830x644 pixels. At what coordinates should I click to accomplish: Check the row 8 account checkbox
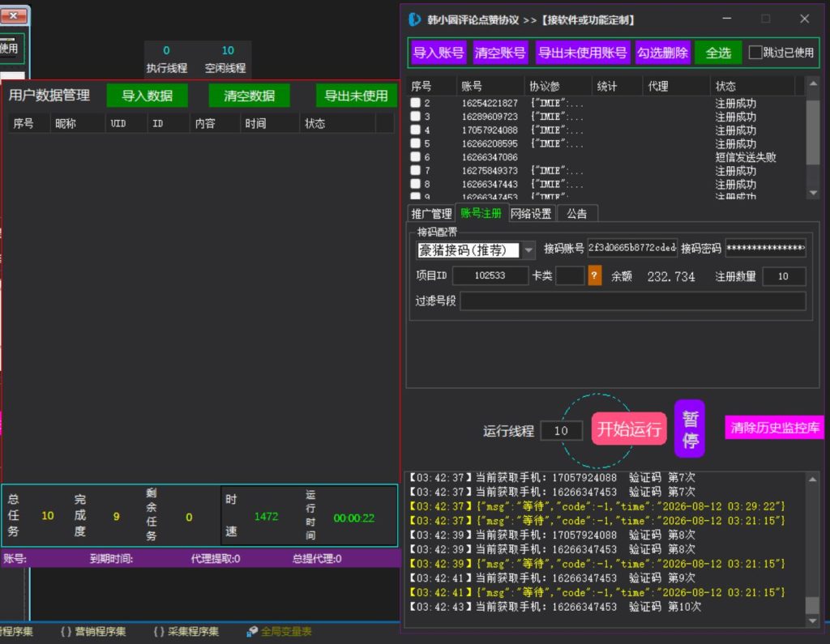[416, 184]
